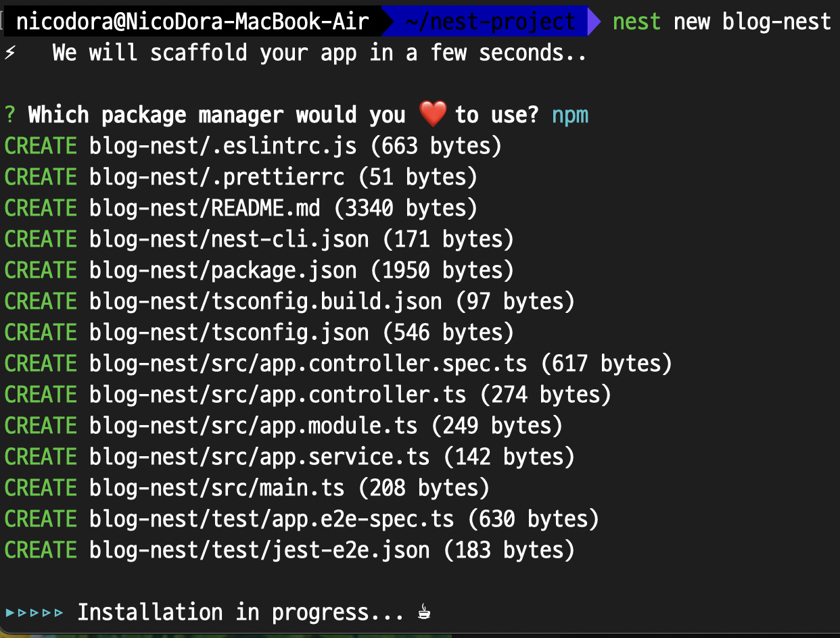Click the green nest command word
840x638 pixels.
tap(637, 22)
